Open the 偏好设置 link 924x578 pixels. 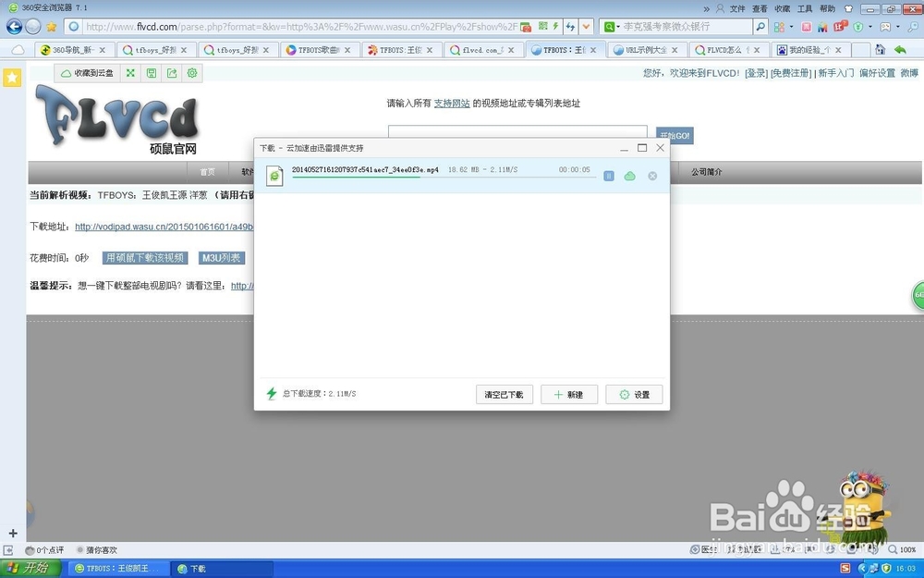(877, 73)
